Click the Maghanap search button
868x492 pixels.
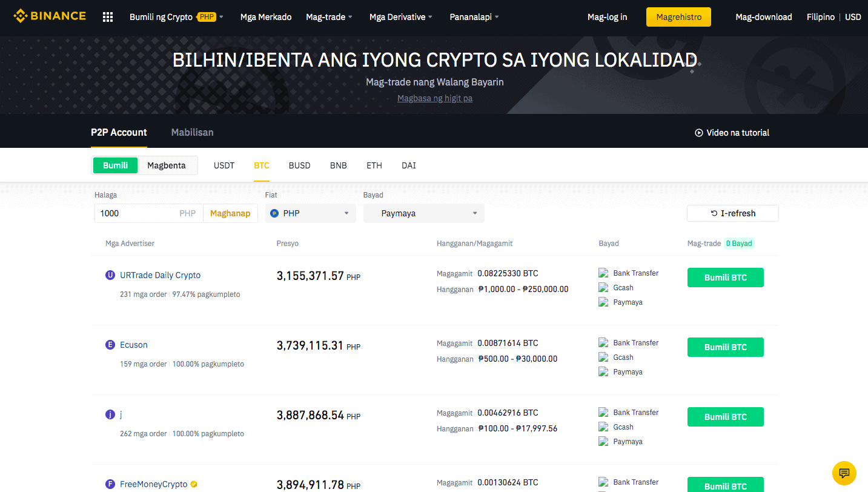click(230, 213)
